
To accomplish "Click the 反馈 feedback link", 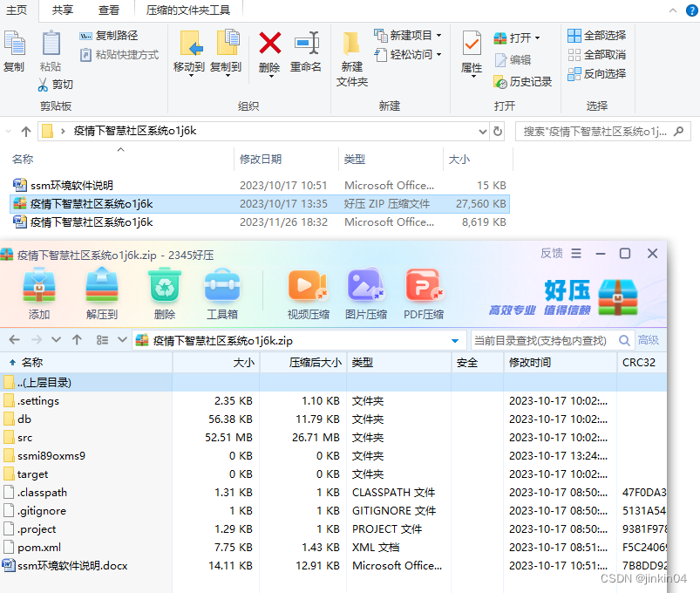I will (x=551, y=253).
